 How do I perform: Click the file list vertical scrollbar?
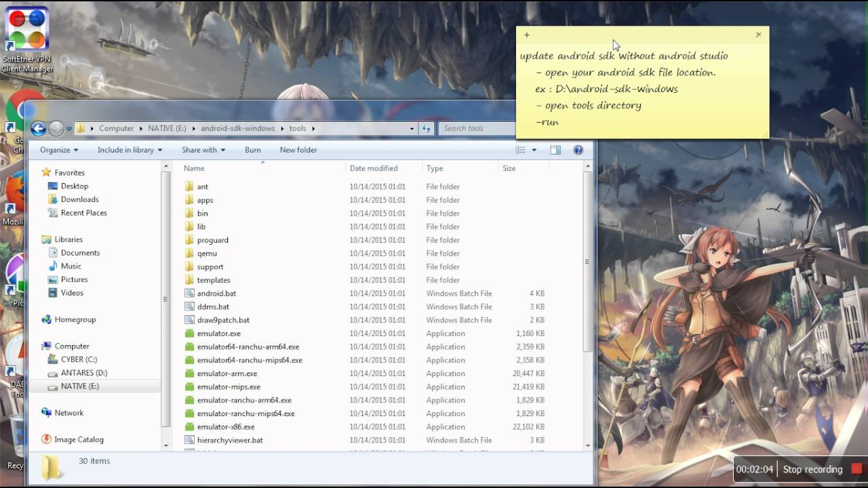[x=587, y=262]
